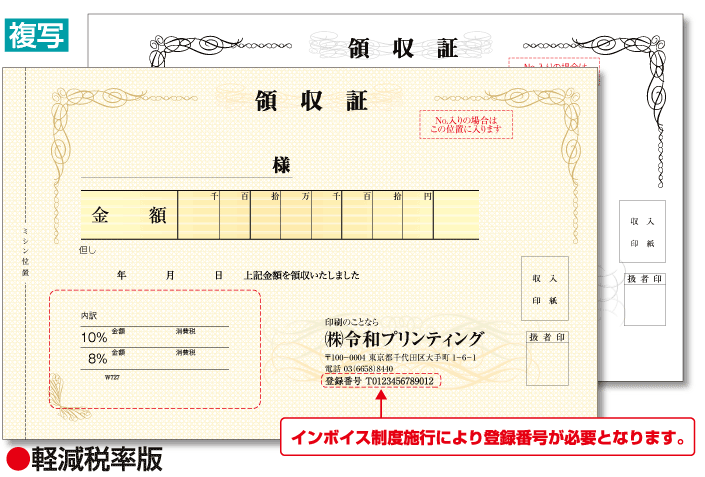Click the 万 digit cell in amount row
Viewport: 705px width, 477px height.
296,215
